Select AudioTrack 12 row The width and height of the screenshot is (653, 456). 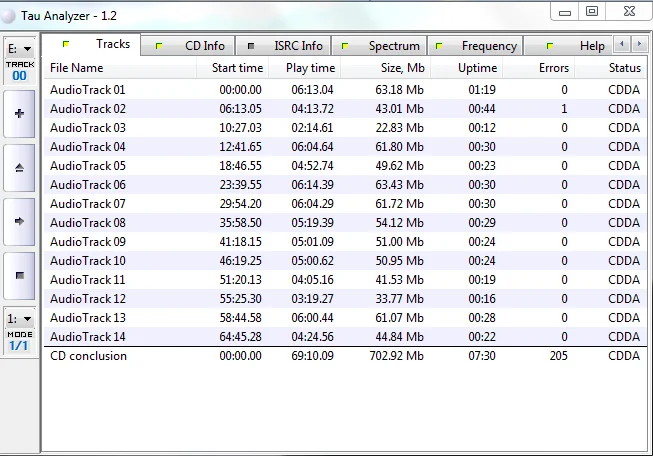[345, 299]
